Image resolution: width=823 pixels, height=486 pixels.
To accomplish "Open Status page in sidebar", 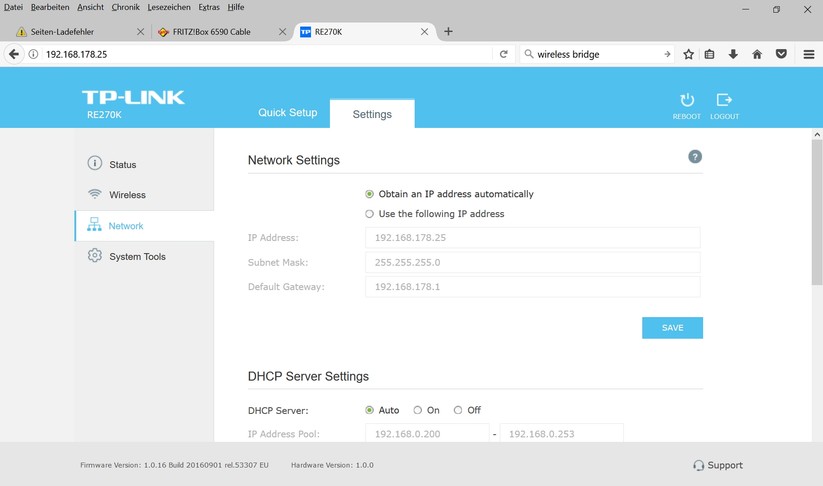I will (122, 164).
